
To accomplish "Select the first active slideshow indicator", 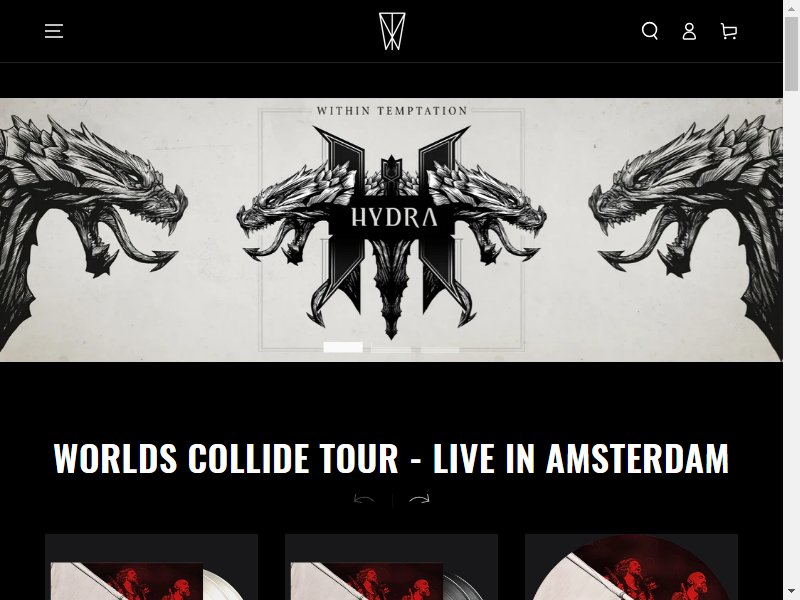I will click(343, 347).
